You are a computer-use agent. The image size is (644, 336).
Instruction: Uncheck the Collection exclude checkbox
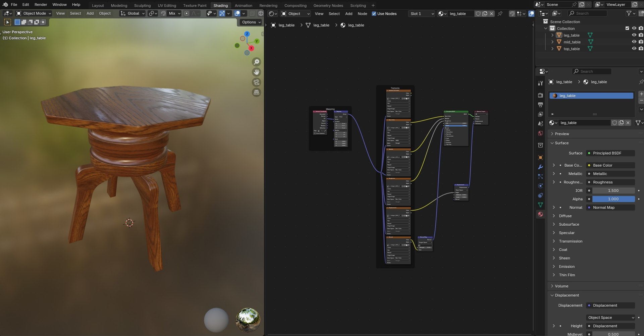pyautogui.click(x=627, y=29)
